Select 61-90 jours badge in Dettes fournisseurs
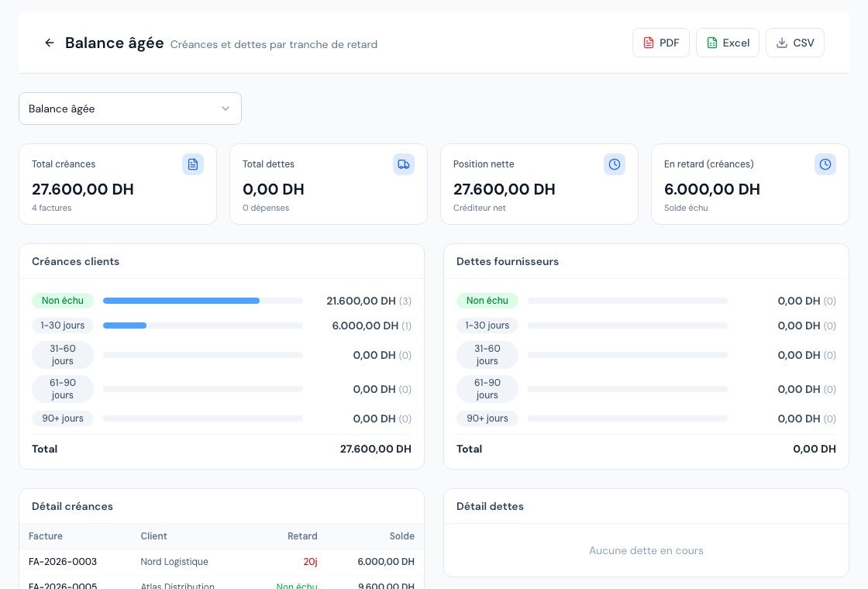The width and height of the screenshot is (868, 589). coord(487,389)
